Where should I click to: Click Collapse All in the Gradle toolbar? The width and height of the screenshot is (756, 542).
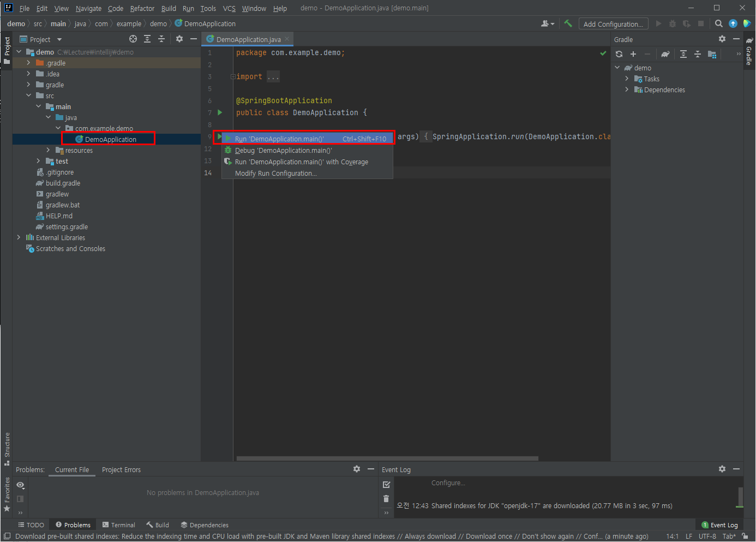click(698, 54)
